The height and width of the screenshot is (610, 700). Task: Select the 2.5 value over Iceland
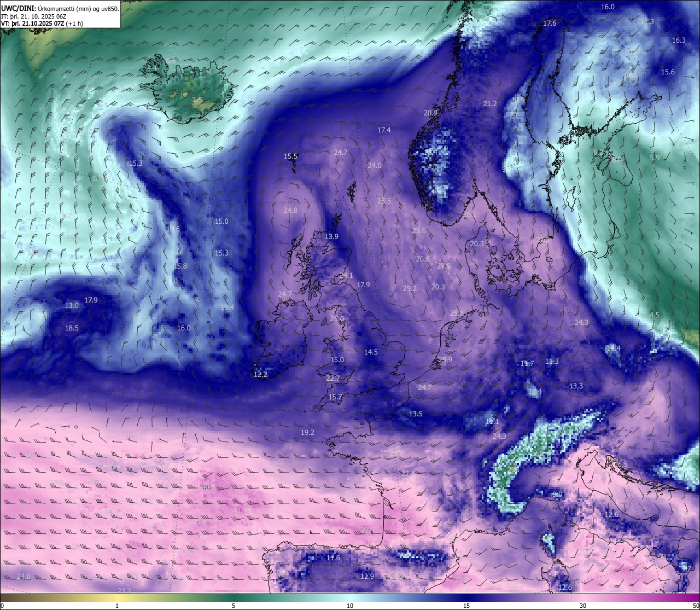(197, 100)
